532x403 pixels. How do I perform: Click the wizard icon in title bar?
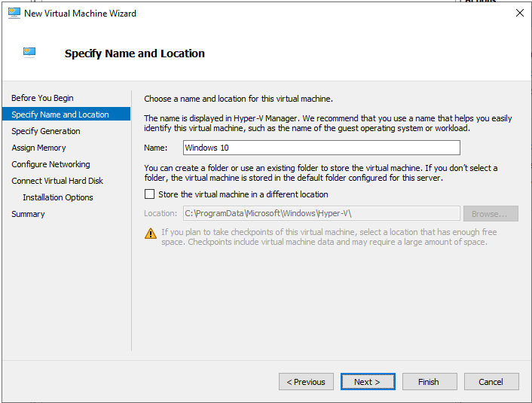pyautogui.click(x=13, y=13)
